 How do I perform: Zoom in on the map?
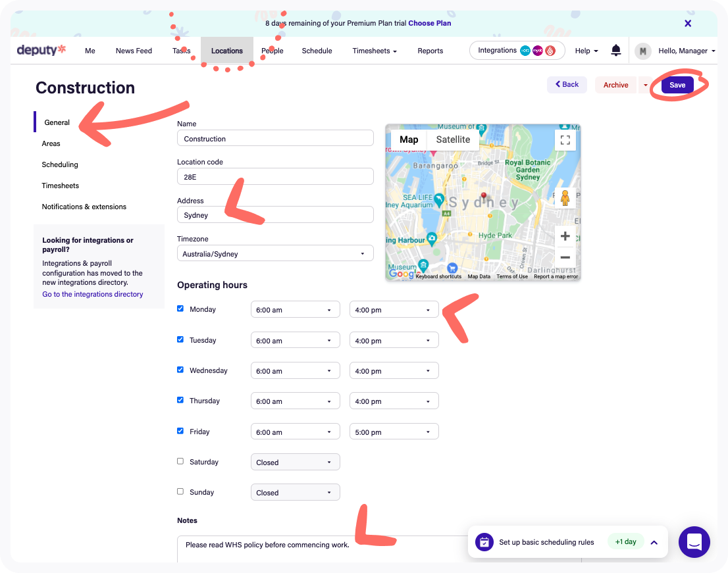tap(565, 236)
